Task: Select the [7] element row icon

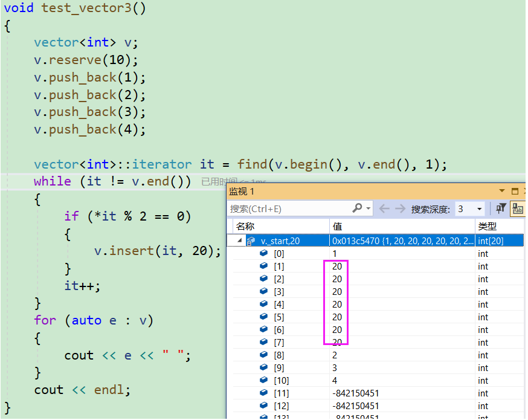Action: [263, 342]
